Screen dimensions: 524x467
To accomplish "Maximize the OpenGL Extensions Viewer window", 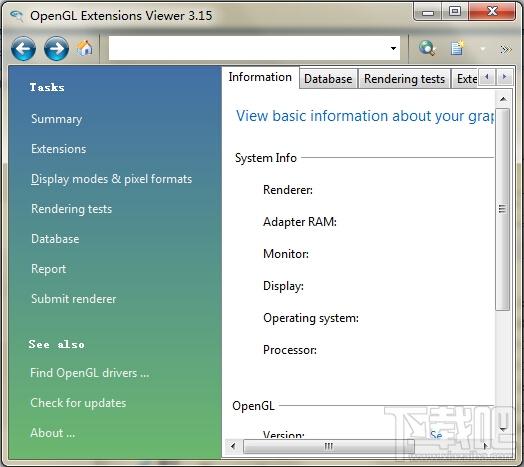I will tap(455, 12).
